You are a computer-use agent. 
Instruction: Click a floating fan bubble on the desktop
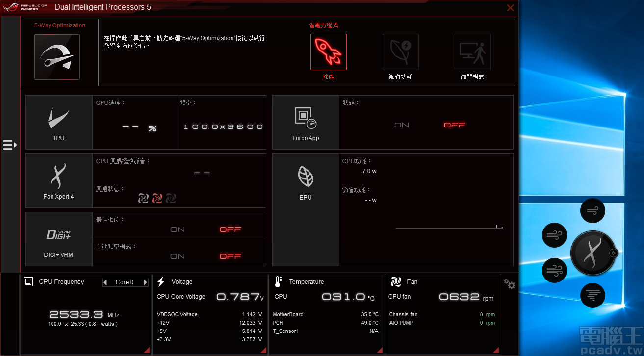click(554, 235)
